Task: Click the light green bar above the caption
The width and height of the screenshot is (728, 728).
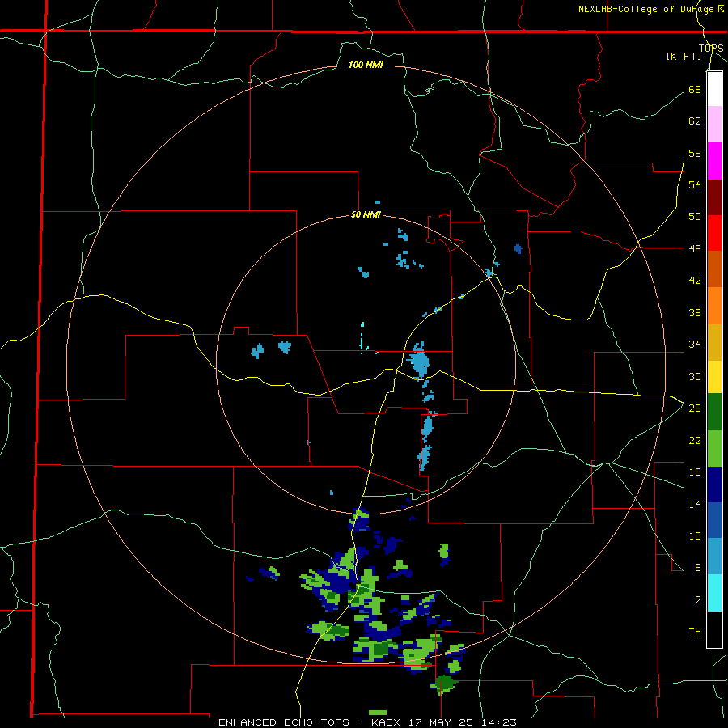Action: tap(378, 713)
